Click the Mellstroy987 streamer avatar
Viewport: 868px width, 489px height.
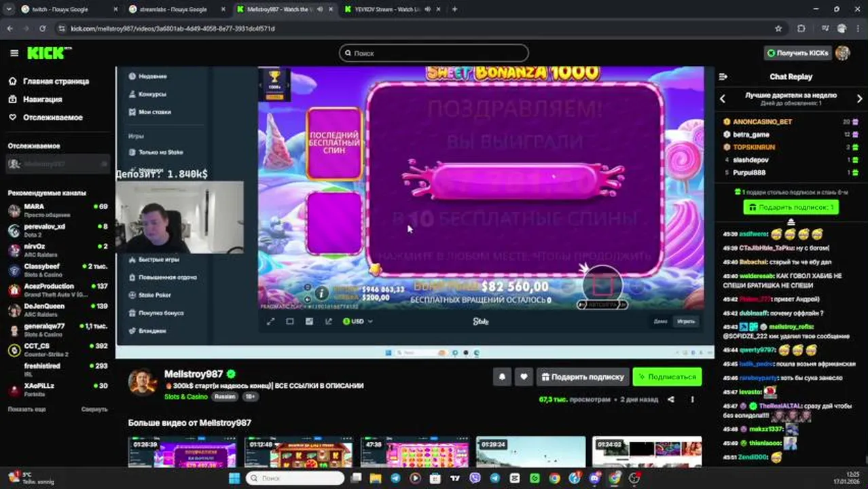[143, 382]
